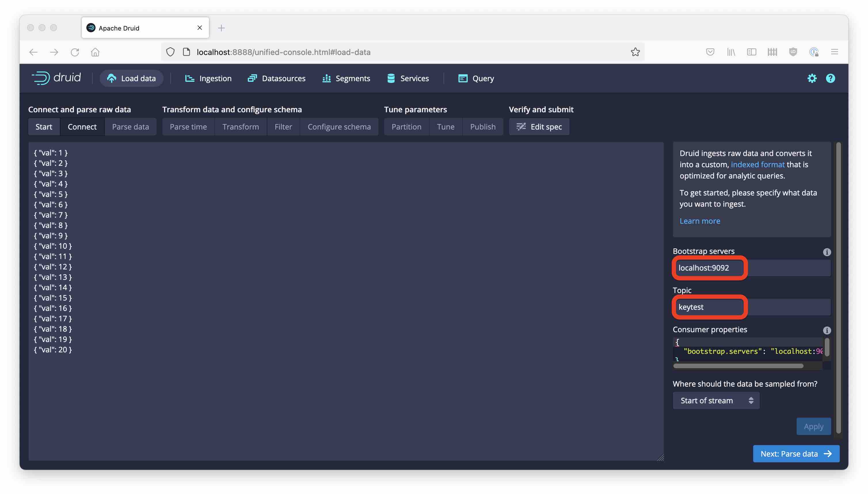Click the Apply button
Image resolution: width=868 pixels, height=494 pixels.
(813, 426)
